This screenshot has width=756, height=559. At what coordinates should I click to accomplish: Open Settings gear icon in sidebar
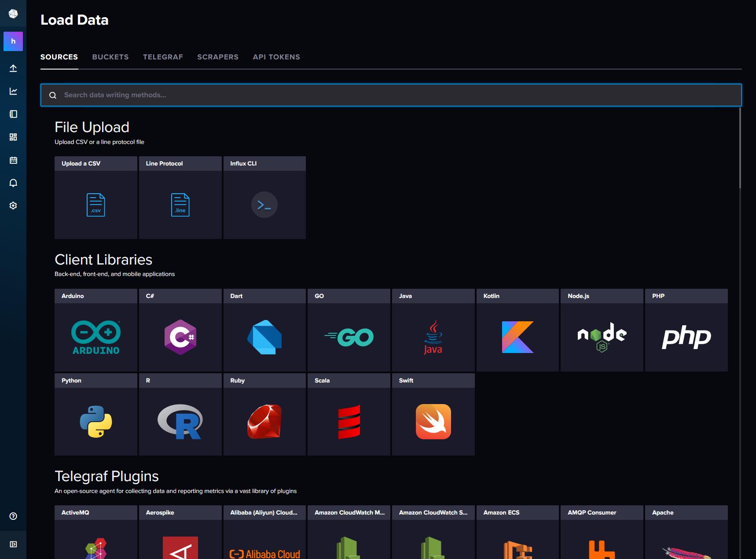[13, 206]
